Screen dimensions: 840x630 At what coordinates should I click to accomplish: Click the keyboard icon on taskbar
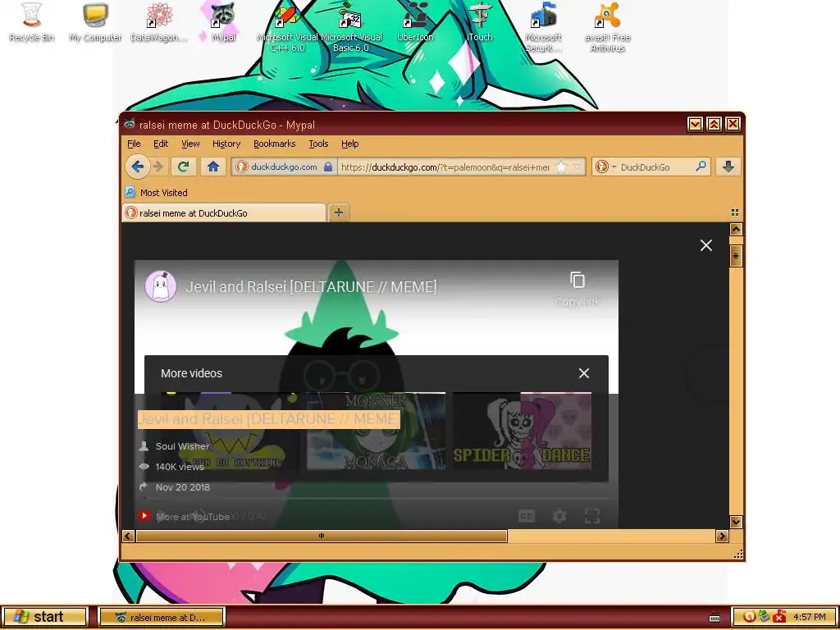(x=714, y=618)
